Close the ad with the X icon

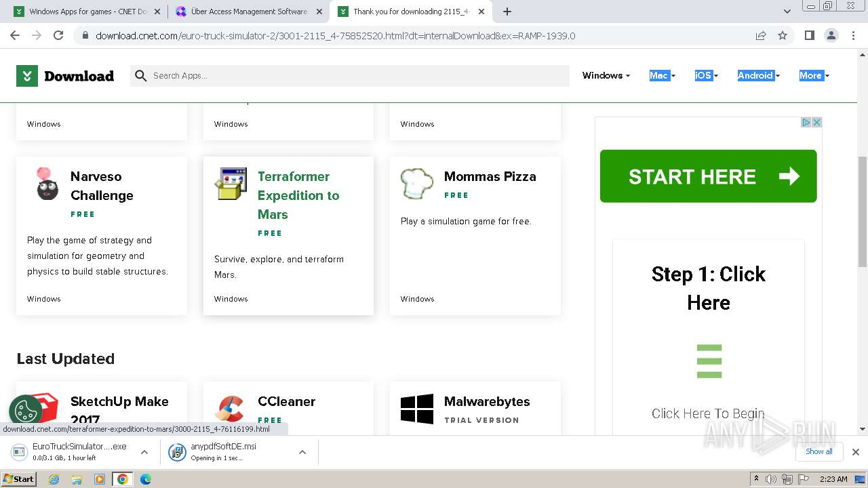(x=817, y=123)
